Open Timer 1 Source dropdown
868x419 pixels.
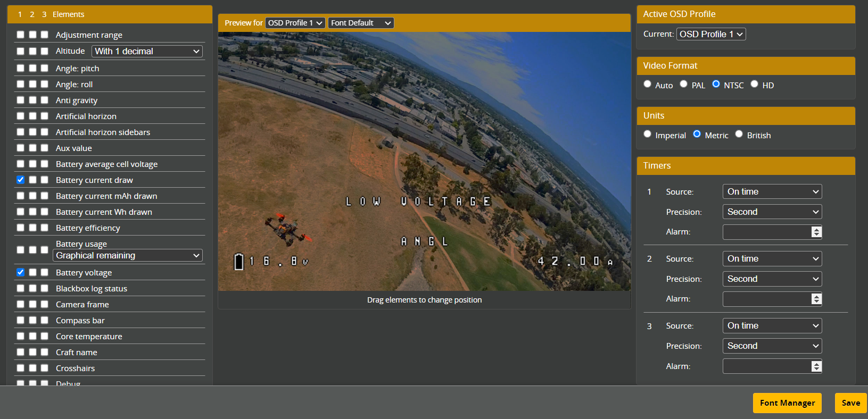click(772, 191)
